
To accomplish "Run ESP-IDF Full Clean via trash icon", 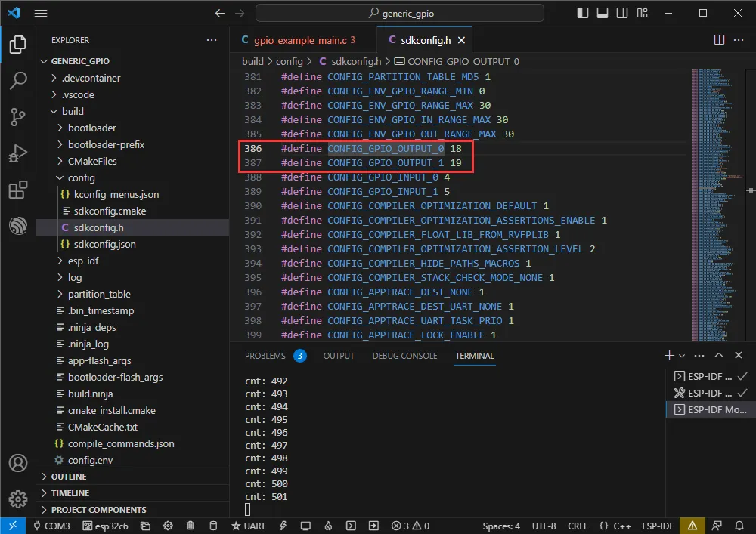I will coord(191,525).
